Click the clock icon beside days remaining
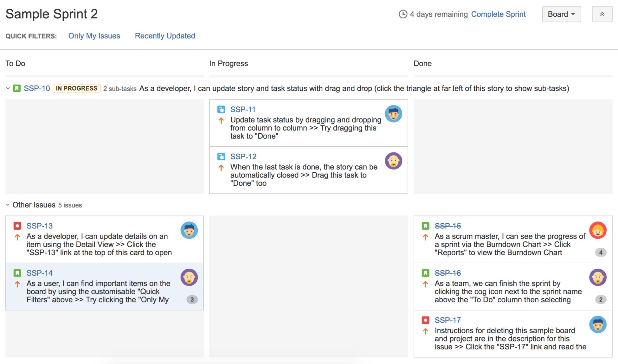Viewport: 618px width, 364px height. (403, 14)
